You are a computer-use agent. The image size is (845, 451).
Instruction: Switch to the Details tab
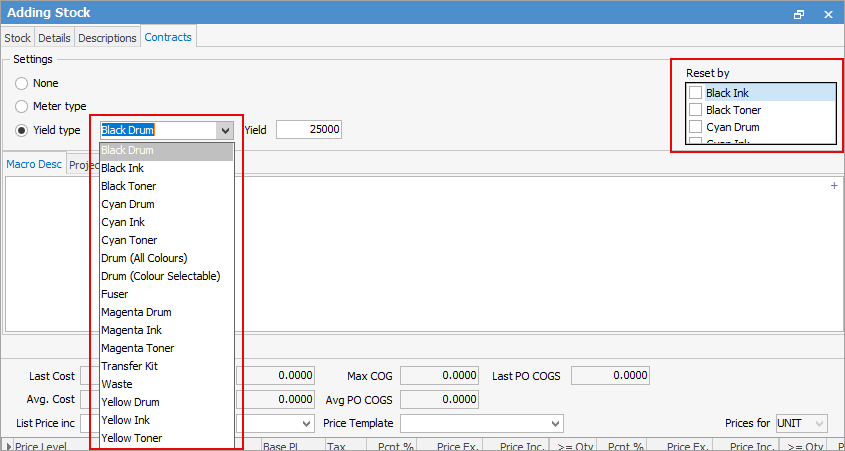point(54,38)
